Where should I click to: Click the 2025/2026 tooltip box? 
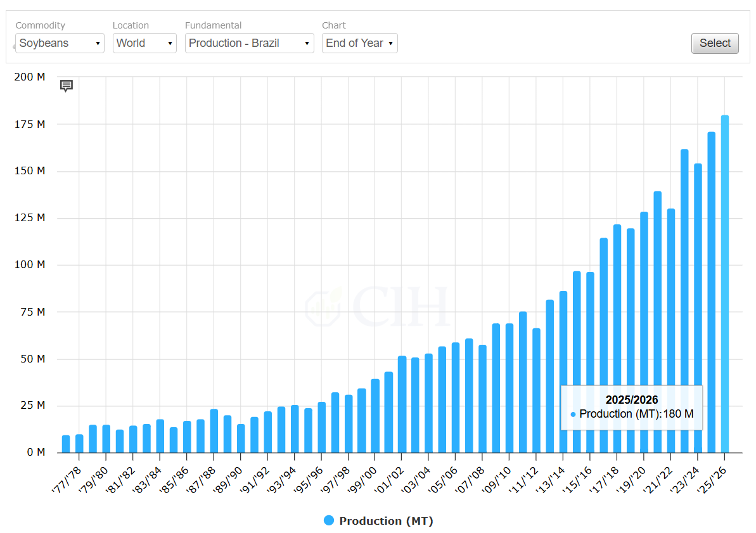631,408
